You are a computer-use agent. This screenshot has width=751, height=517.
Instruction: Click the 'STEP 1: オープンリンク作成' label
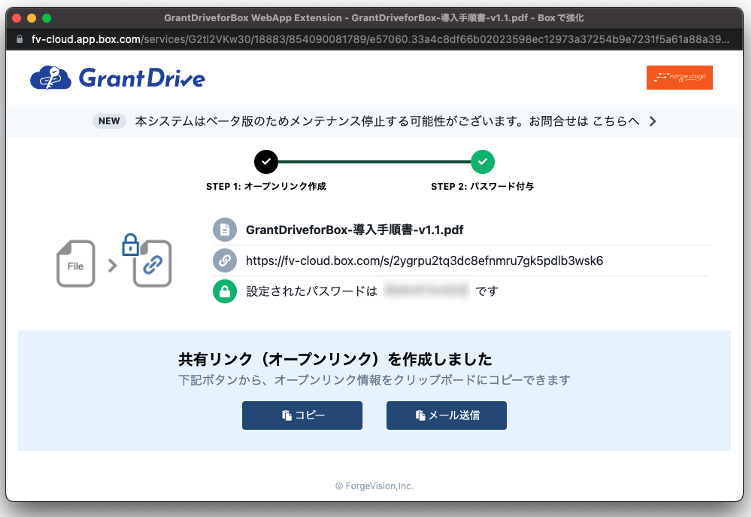(x=266, y=186)
